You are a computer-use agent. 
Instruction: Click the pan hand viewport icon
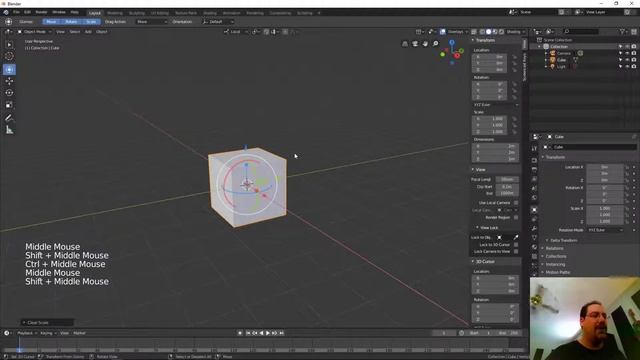pos(425,44)
